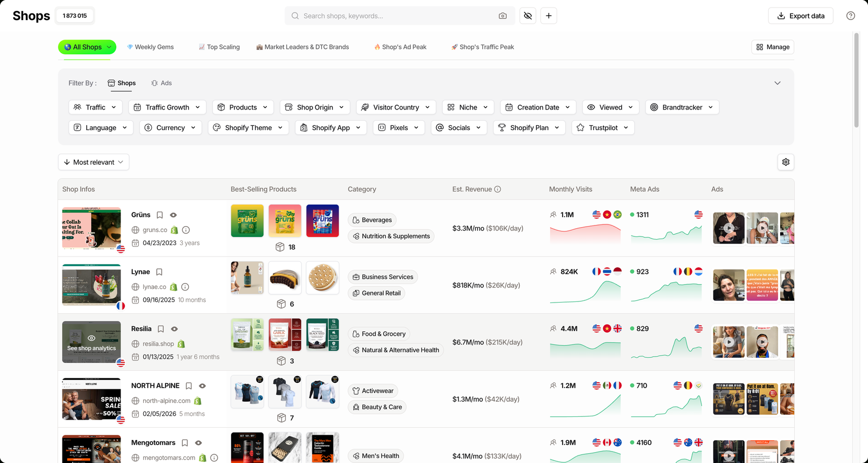Open the Shopify Theme filter dropdown
This screenshot has width=868, height=463.
click(x=248, y=128)
